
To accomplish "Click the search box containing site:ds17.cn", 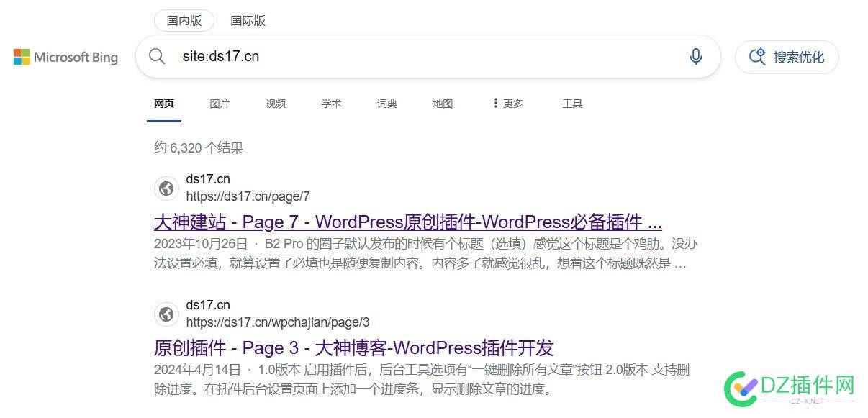I will point(428,57).
